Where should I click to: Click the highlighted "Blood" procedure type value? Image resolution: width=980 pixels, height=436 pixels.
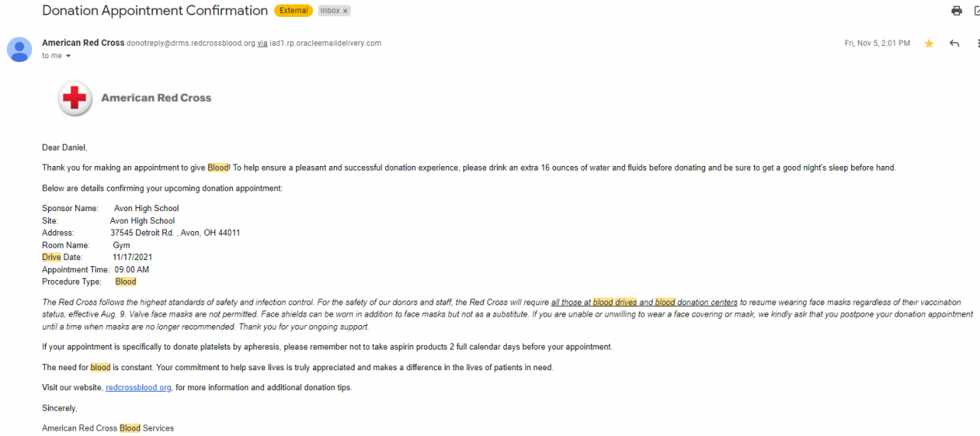[126, 282]
